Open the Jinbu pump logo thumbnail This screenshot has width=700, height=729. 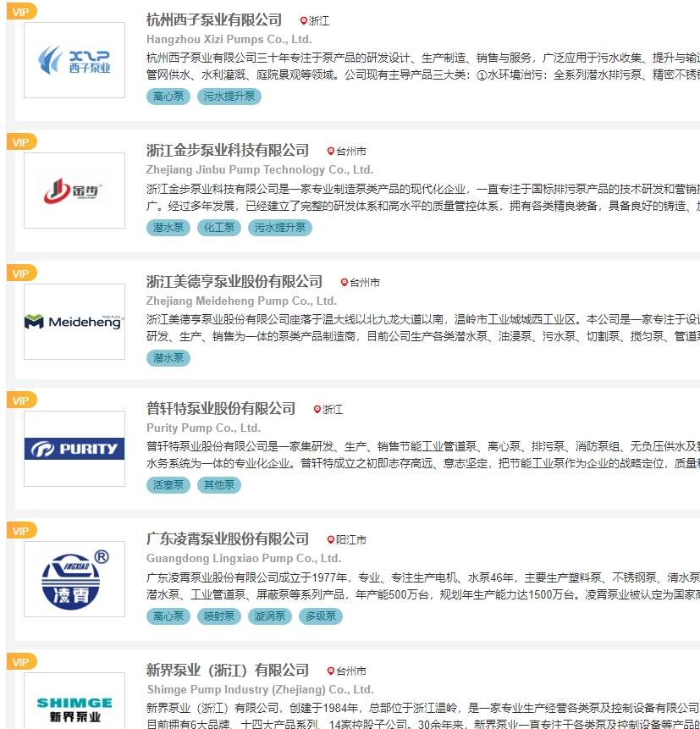pos(74,191)
